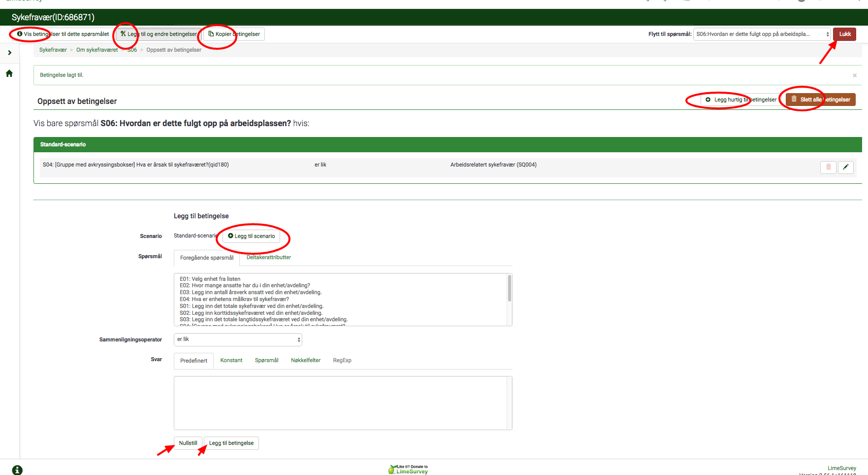The height and width of the screenshot is (475, 868).
Task: Expand the collapsed sidebar with the chevron
Action: [9, 53]
